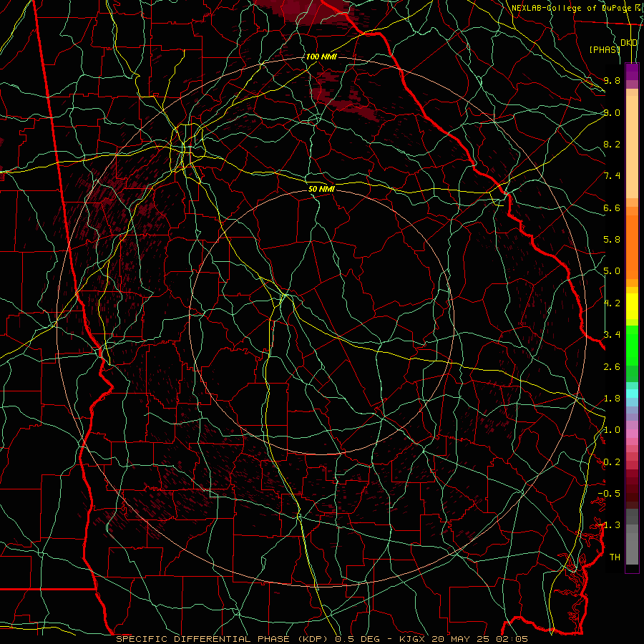Screen dimensions: 644x644
Task: Click the 50 NMI range ring label
Action: 321,189
